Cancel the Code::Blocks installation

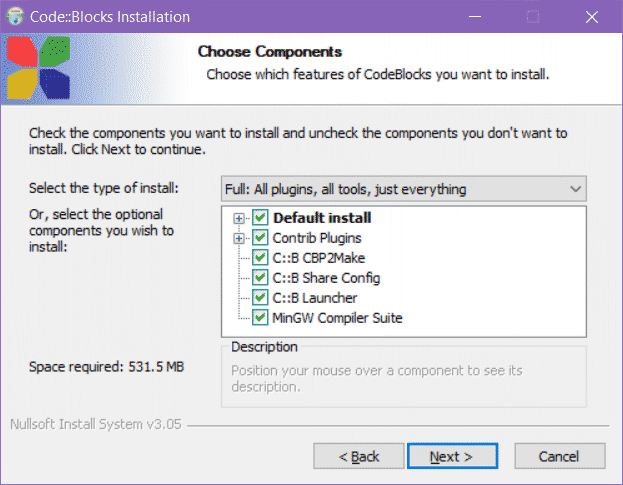[558, 456]
